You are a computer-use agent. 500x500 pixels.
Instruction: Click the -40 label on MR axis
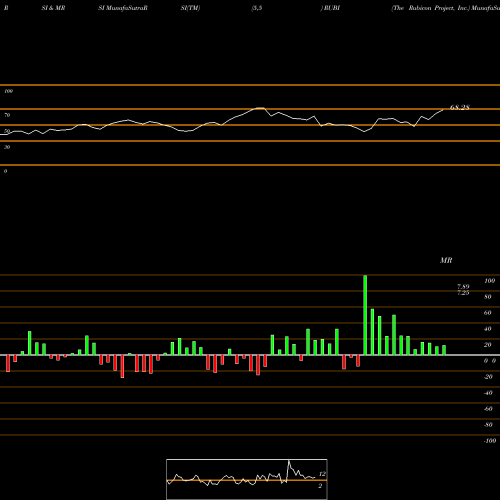[x=488, y=393]
